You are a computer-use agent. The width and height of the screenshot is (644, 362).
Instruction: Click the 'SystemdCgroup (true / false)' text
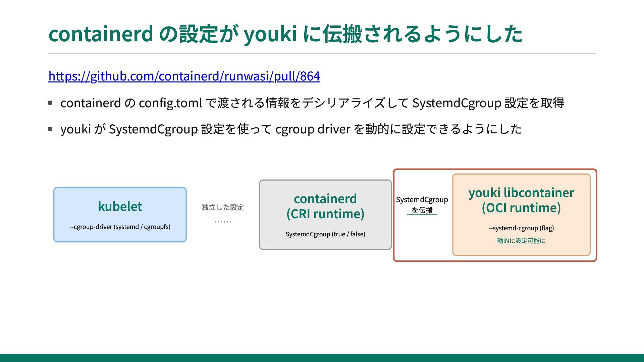(x=325, y=234)
